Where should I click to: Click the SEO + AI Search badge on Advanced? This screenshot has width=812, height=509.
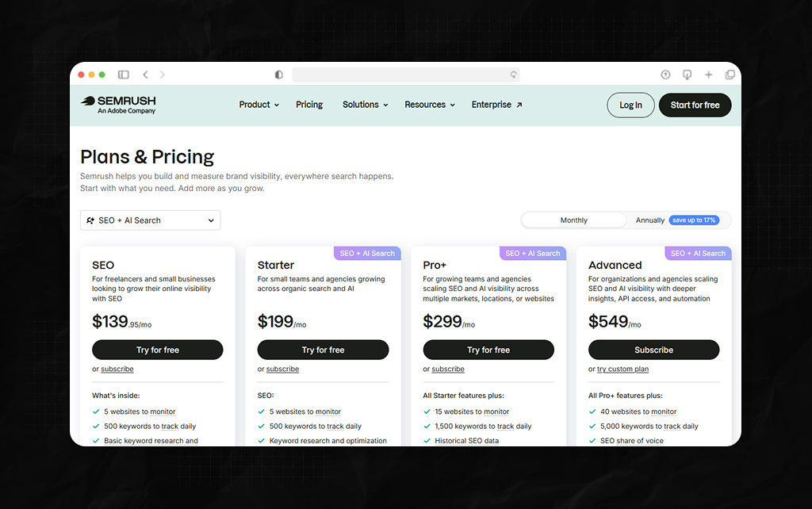pyautogui.click(x=698, y=253)
